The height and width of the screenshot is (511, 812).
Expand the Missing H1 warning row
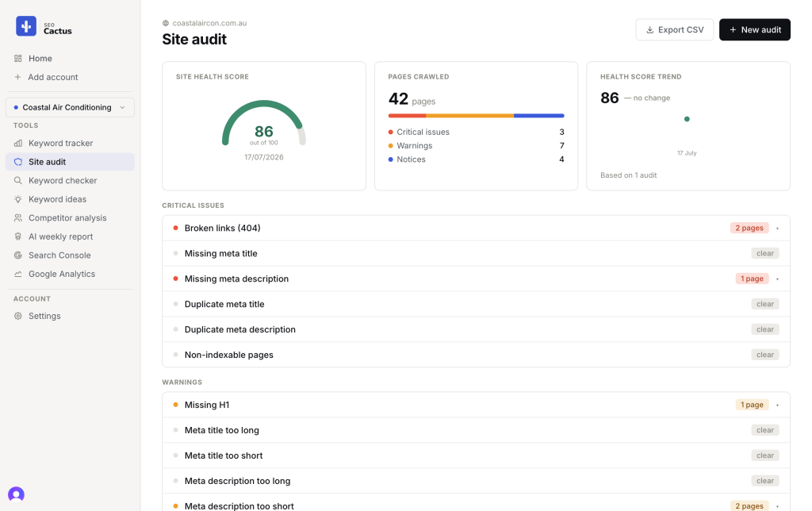tap(476, 405)
